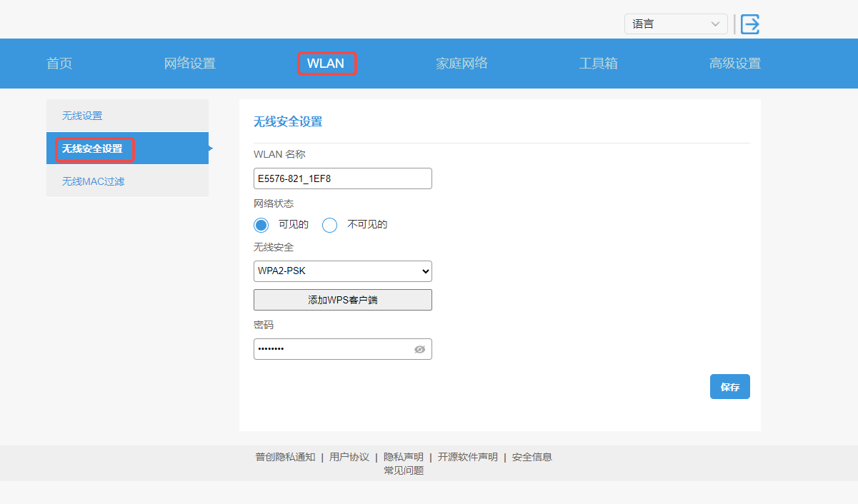858x504 pixels.
Task: Switch to the 网络设置 tab
Action: (189, 64)
